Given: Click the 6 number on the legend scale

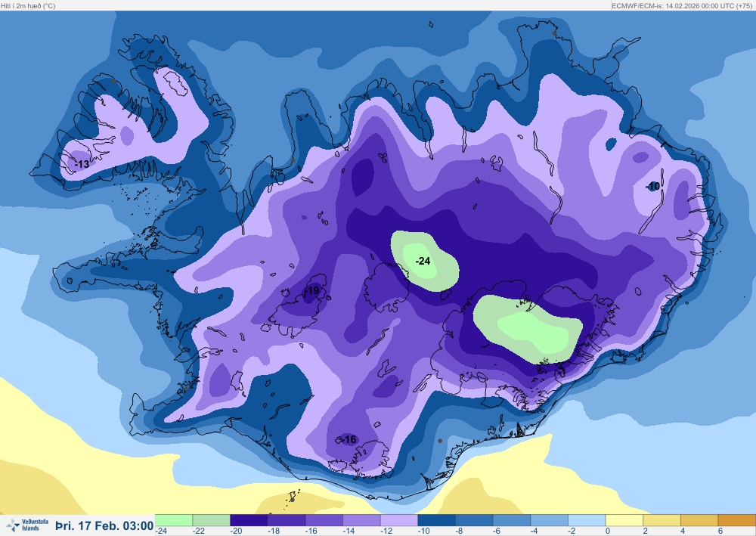Looking at the screenshot, I should pyautogui.click(x=720, y=531).
